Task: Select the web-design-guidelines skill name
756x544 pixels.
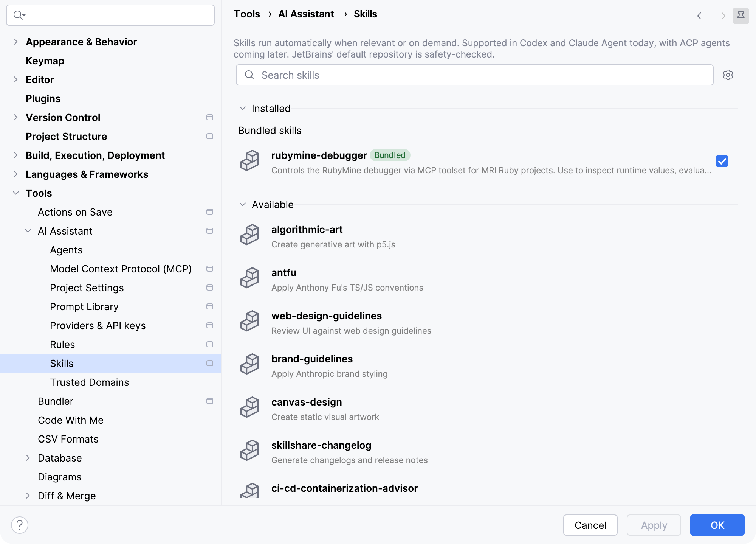Action: (327, 316)
